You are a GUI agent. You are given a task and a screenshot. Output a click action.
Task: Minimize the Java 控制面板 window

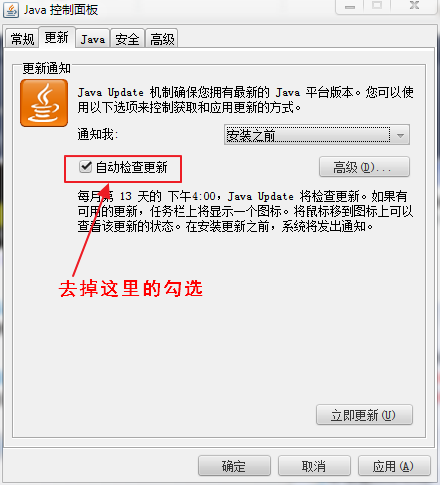(350, 6)
